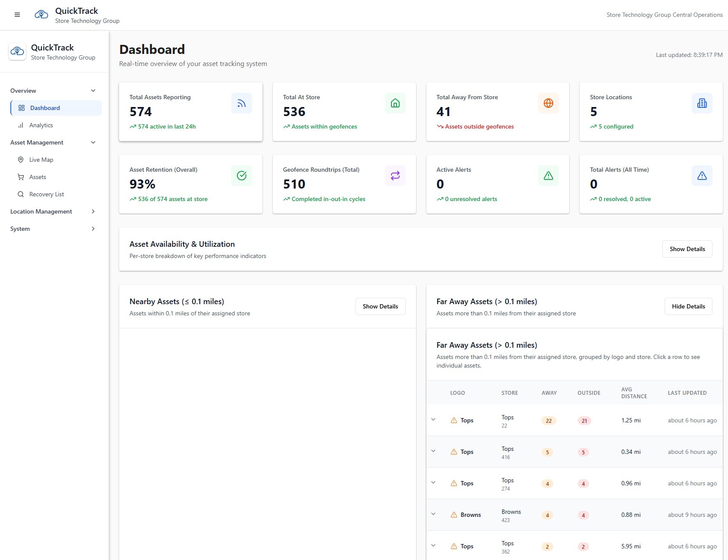This screenshot has width=728, height=560.
Task: Click the Analytics bar chart icon
Action: (x=21, y=125)
